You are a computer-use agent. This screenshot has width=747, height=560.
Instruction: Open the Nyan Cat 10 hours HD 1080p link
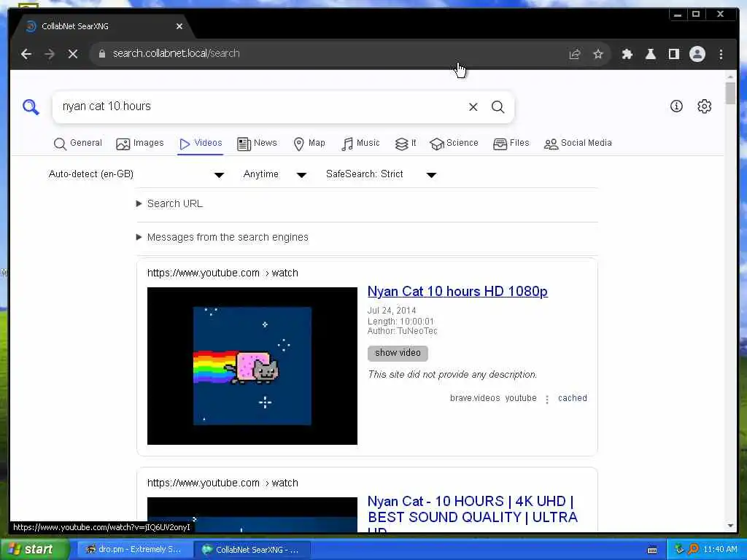[x=457, y=292]
